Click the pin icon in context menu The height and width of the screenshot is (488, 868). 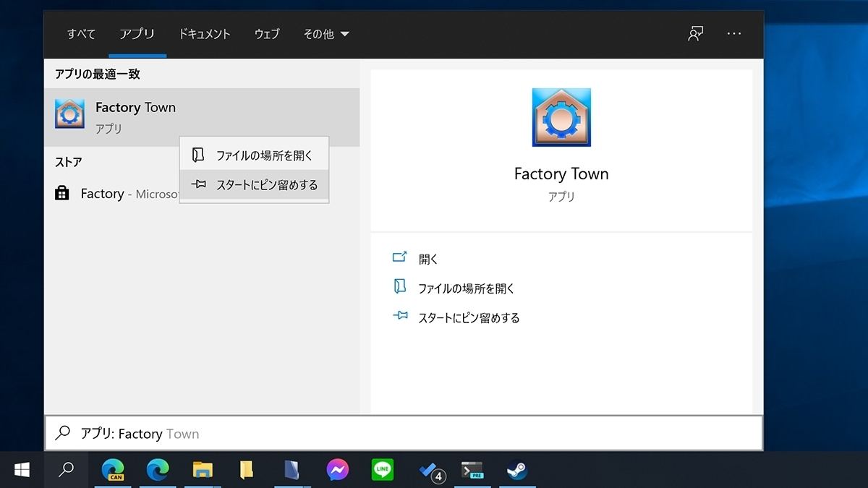pyautogui.click(x=198, y=185)
